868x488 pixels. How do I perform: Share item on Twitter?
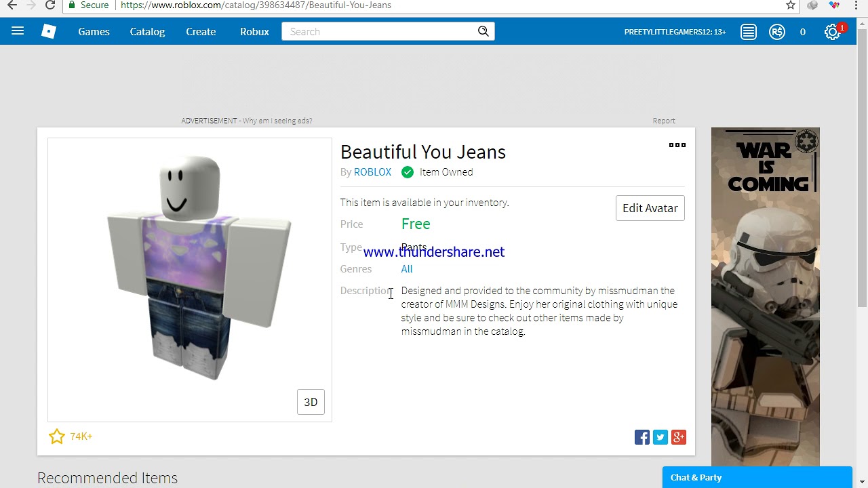coord(660,437)
